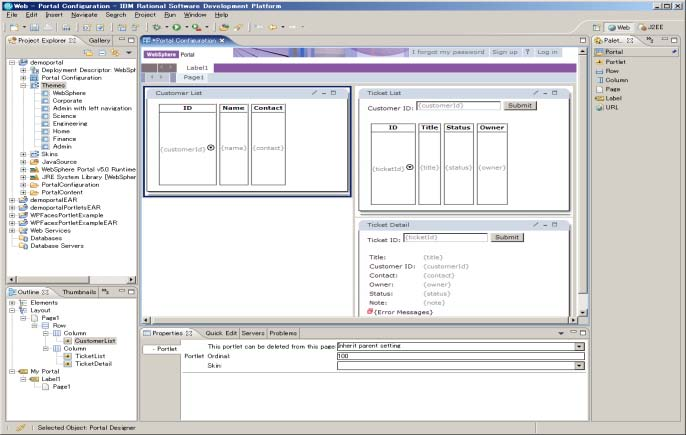Click Submit button in Ticket Detail portlet

507,237
